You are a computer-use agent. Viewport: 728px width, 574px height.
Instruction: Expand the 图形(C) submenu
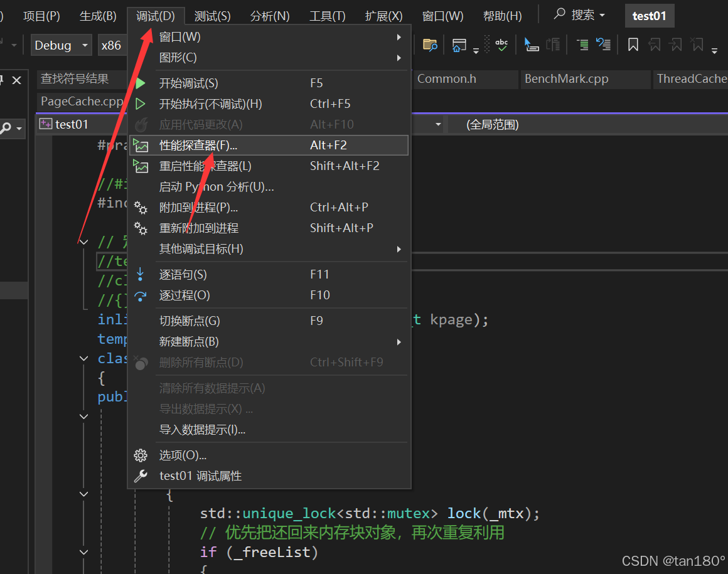pyautogui.click(x=399, y=58)
